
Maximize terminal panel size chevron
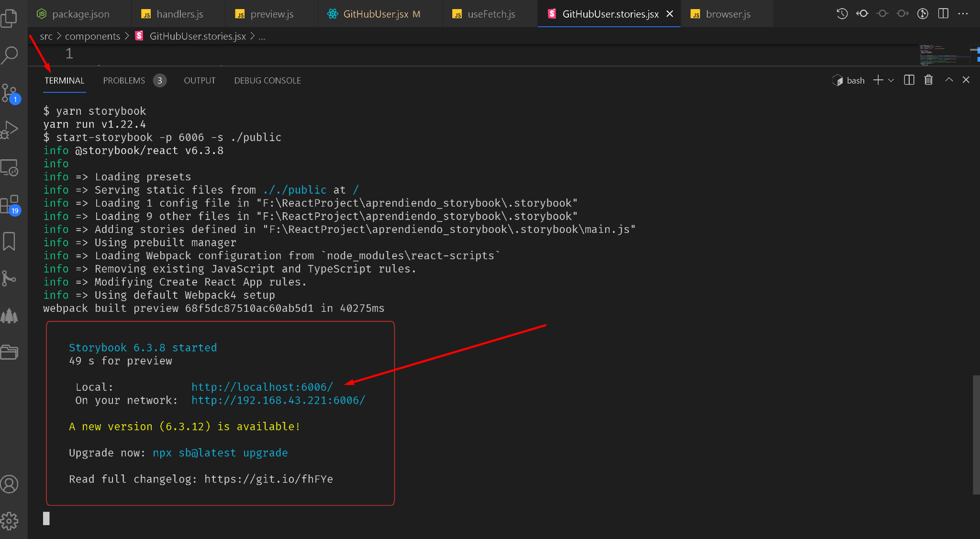click(x=949, y=80)
